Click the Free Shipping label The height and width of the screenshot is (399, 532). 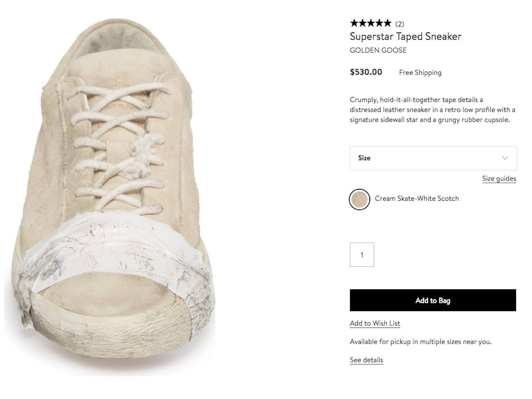(420, 72)
